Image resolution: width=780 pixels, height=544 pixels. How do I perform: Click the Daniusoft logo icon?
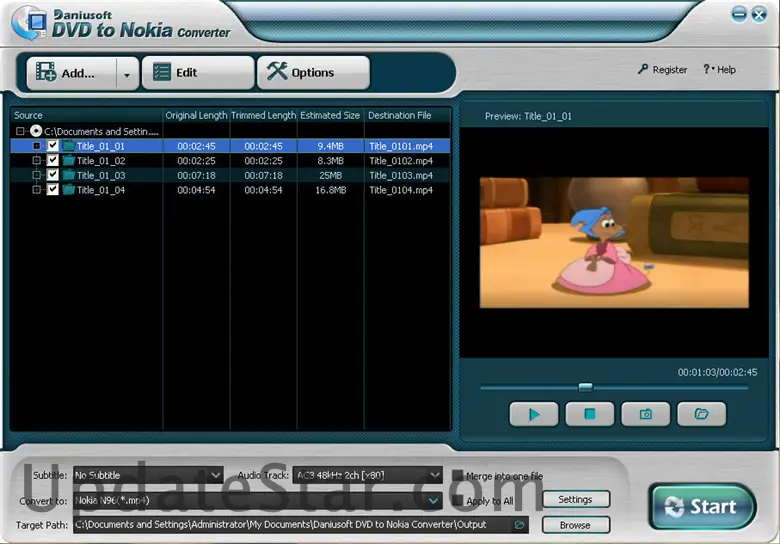pos(30,22)
